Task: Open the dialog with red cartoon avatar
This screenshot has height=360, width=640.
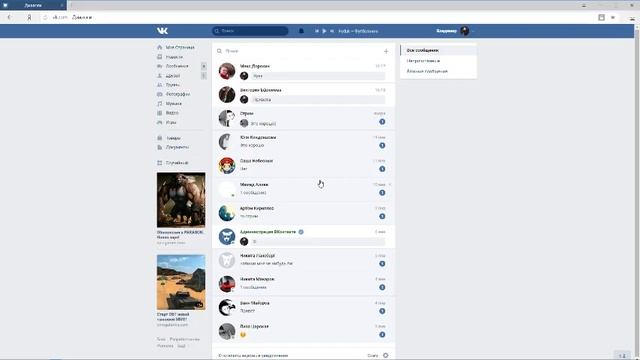Action: [x=303, y=166]
